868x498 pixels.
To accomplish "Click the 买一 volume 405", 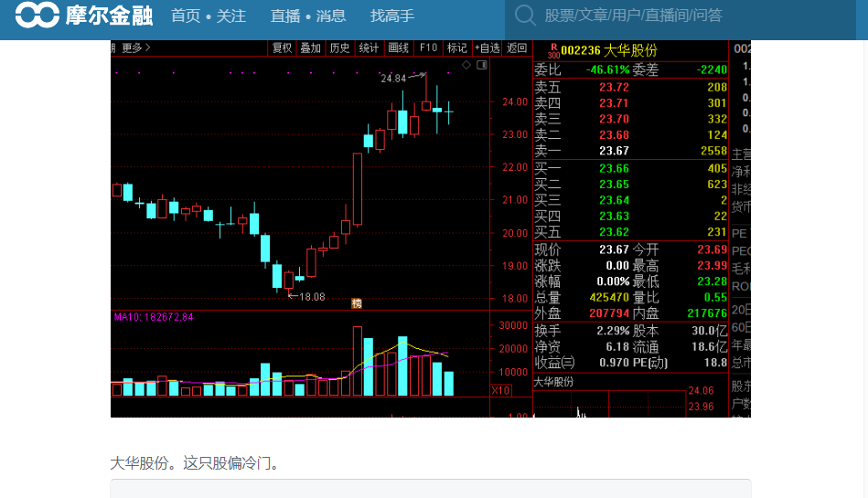I will coord(717,168).
